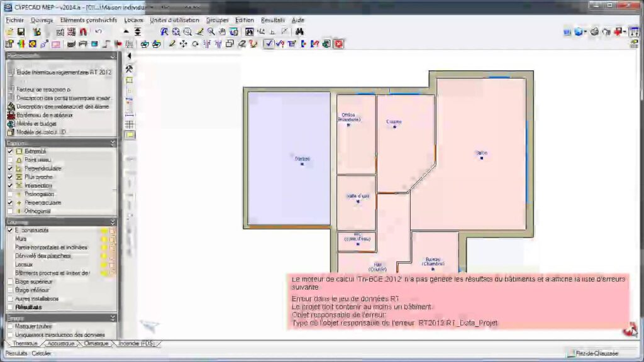Click the move arrows tool icon
The width and height of the screenshot is (644, 362).
pos(183,44)
